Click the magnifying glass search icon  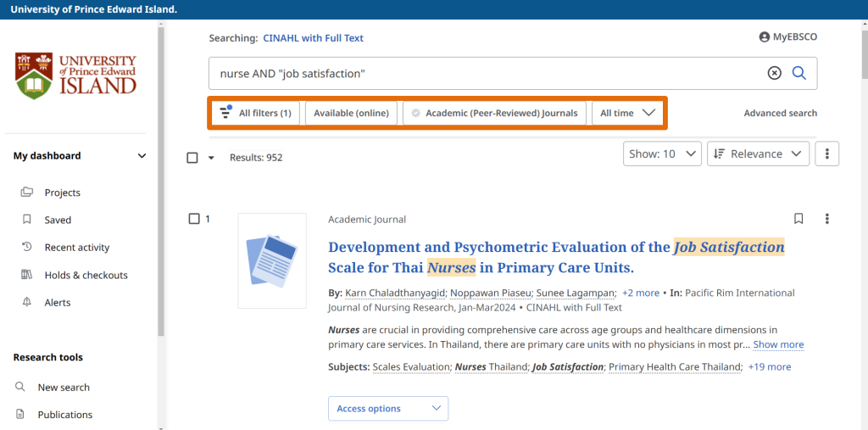click(x=798, y=74)
